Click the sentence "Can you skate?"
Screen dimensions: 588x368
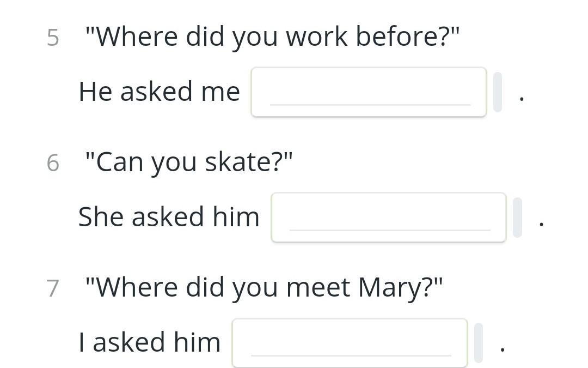pos(188,162)
